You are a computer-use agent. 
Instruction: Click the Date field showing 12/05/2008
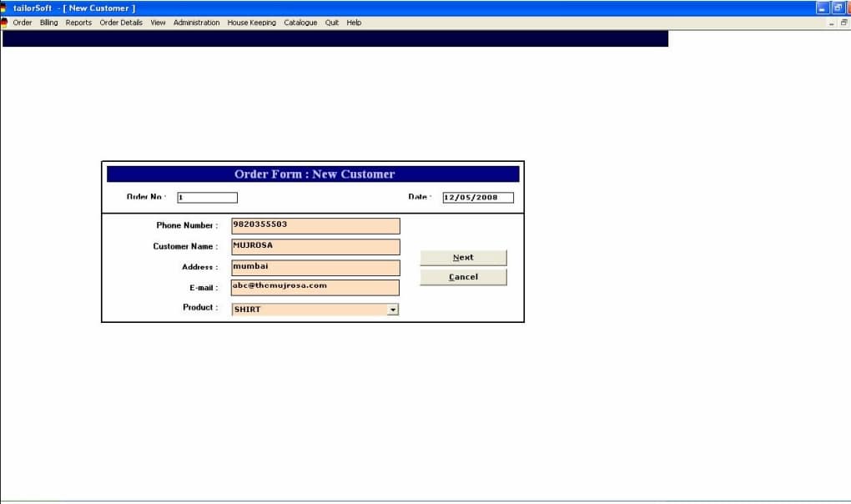[x=477, y=198]
